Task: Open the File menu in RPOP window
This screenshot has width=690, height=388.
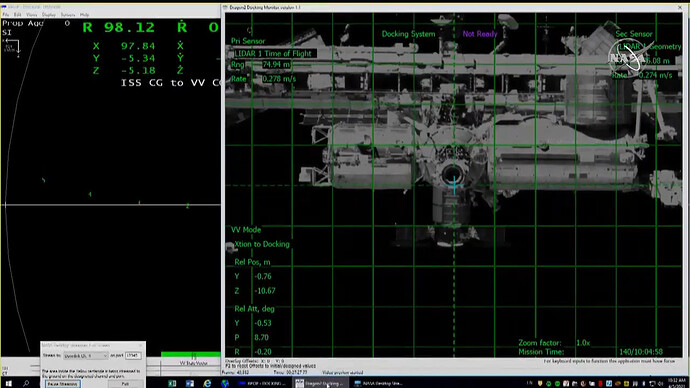Action: [6, 15]
